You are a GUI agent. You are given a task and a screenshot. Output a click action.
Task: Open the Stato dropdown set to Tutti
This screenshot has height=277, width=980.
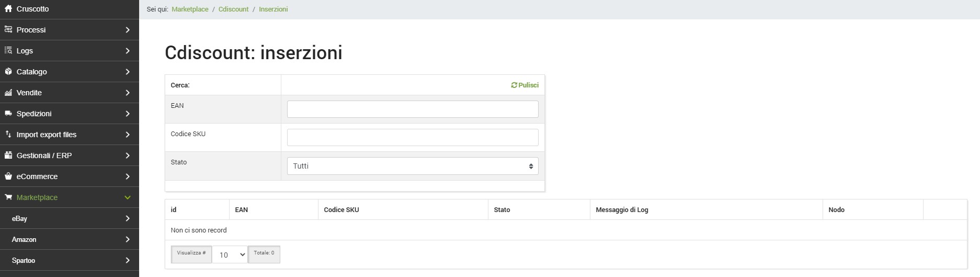(x=412, y=166)
